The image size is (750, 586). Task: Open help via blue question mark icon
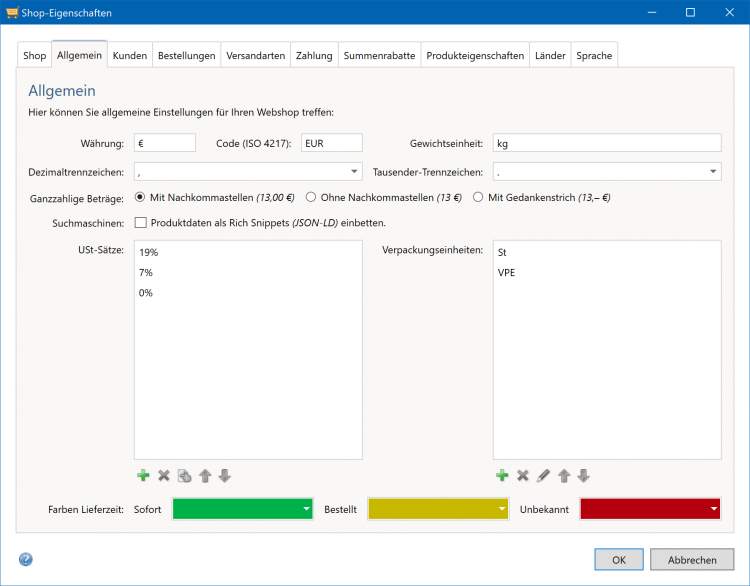[26, 559]
